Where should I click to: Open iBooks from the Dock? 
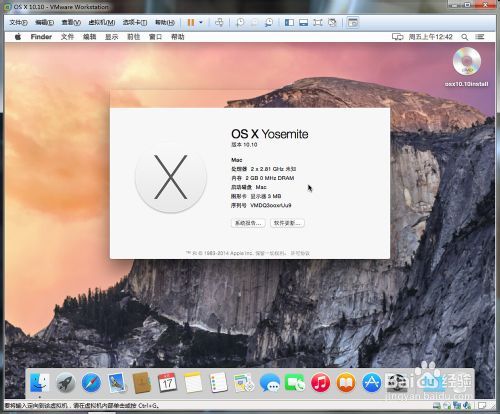point(346,382)
